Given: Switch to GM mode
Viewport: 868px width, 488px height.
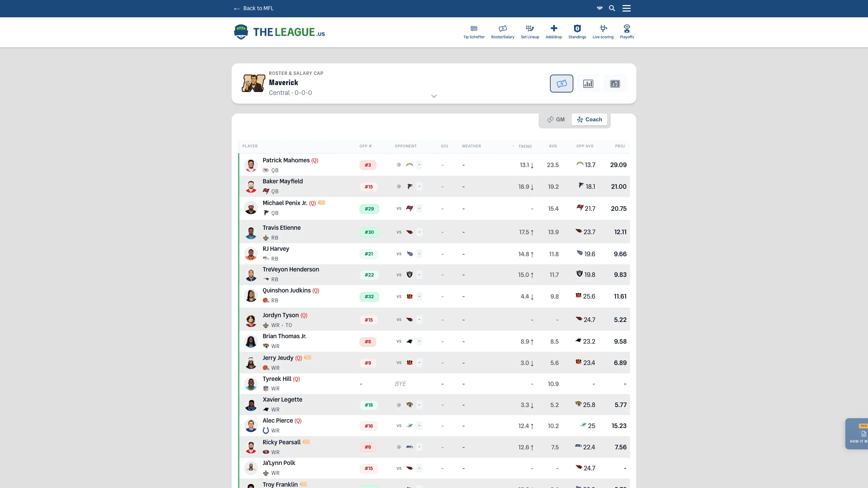Looking at the screenshot, I should pyautogui.click(x=556, y=119).
